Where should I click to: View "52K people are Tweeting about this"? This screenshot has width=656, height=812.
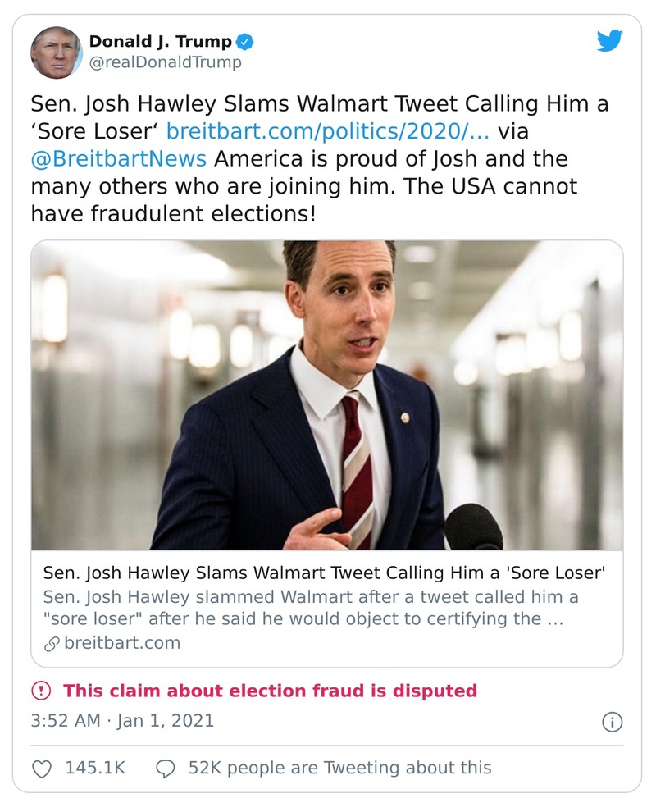339,768
